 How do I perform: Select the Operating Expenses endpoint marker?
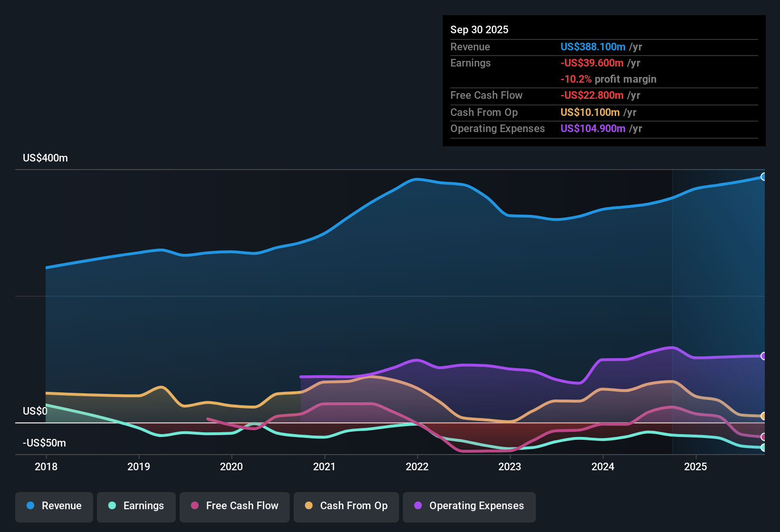(x=764, y=355)
